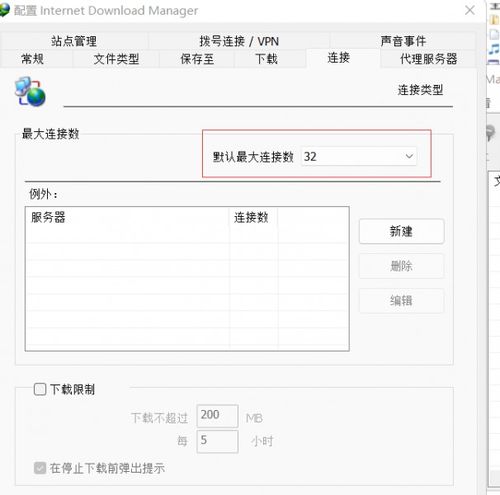The width and height of the screenshot is (500, 495).
Task: Click the IDM globe icon in title bar
Action: pyautogui.click(x=4, y=10)
